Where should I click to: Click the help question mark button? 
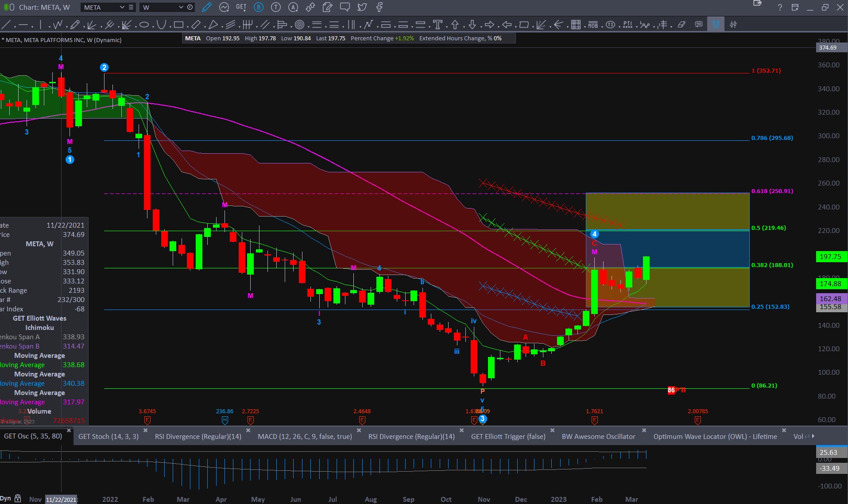(780, 8)
